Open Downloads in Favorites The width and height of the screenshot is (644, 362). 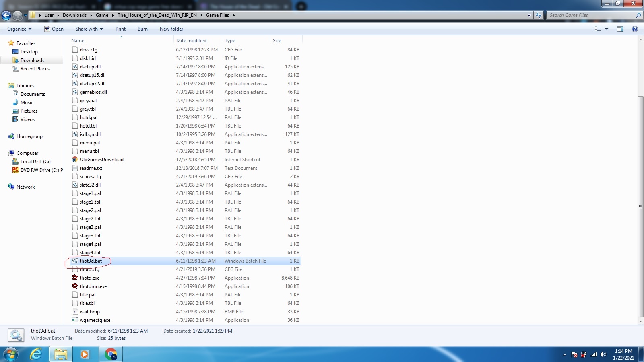tap(32, 60)
